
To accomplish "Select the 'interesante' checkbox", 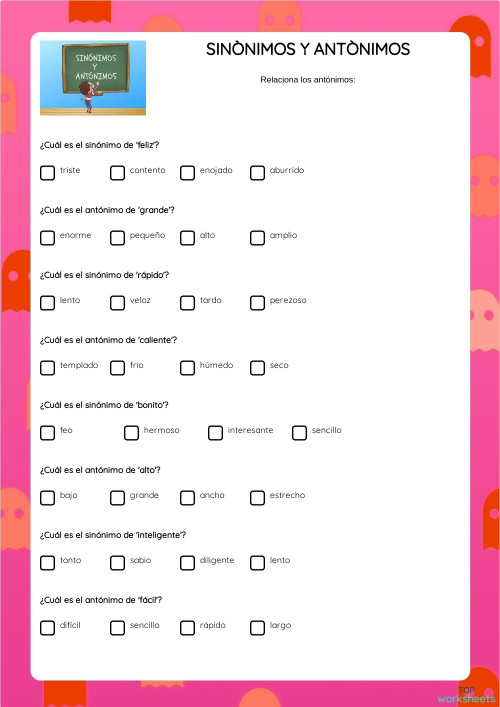I will click(216, 433).
